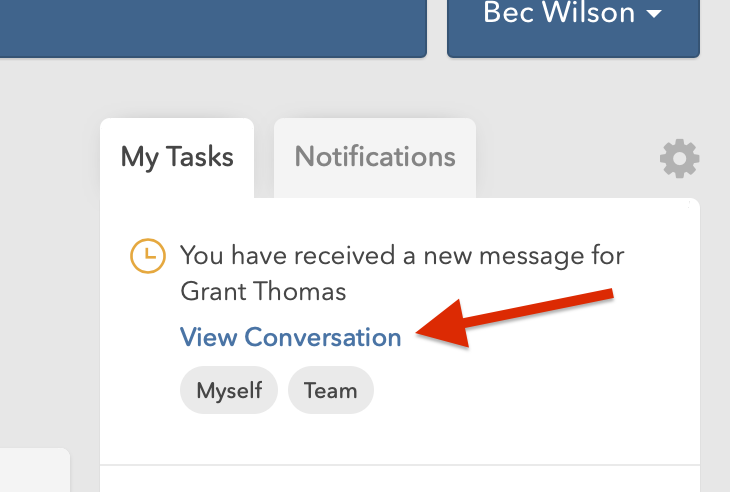This screenshot has width=730, height=492.
Task: Expand the account dropdown in the header
Action: [x=573, y=23]
